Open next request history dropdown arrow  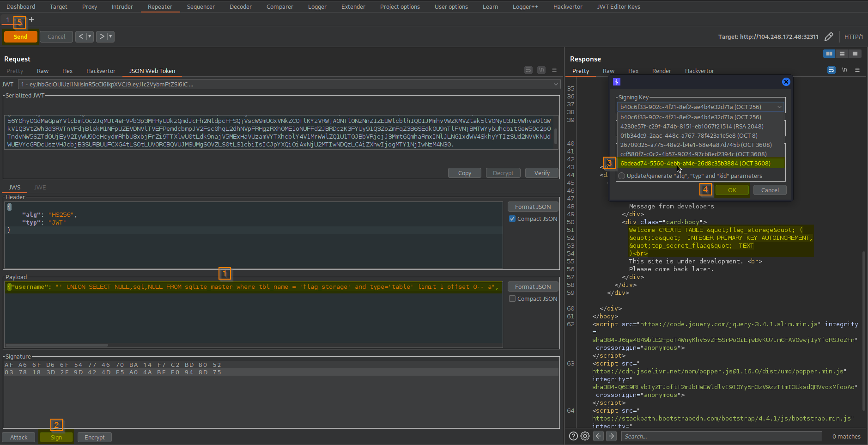pyautogui.click(x=110, y=37)
